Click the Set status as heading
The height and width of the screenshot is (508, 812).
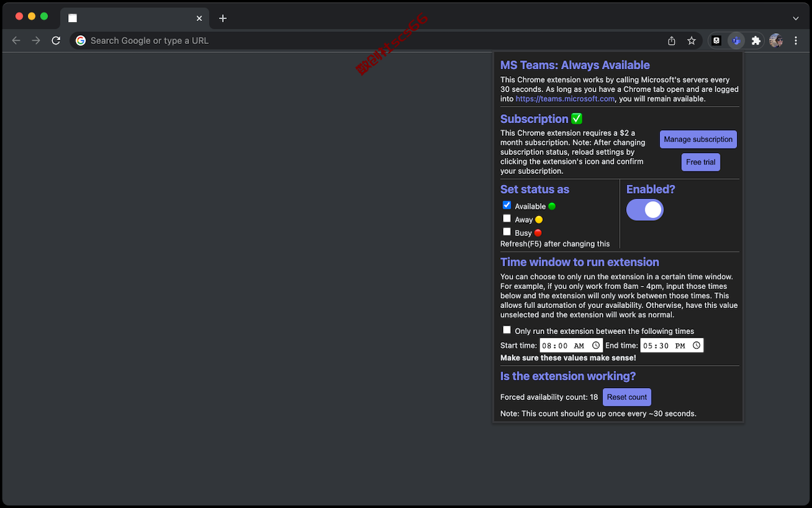[x=535, y=189]
